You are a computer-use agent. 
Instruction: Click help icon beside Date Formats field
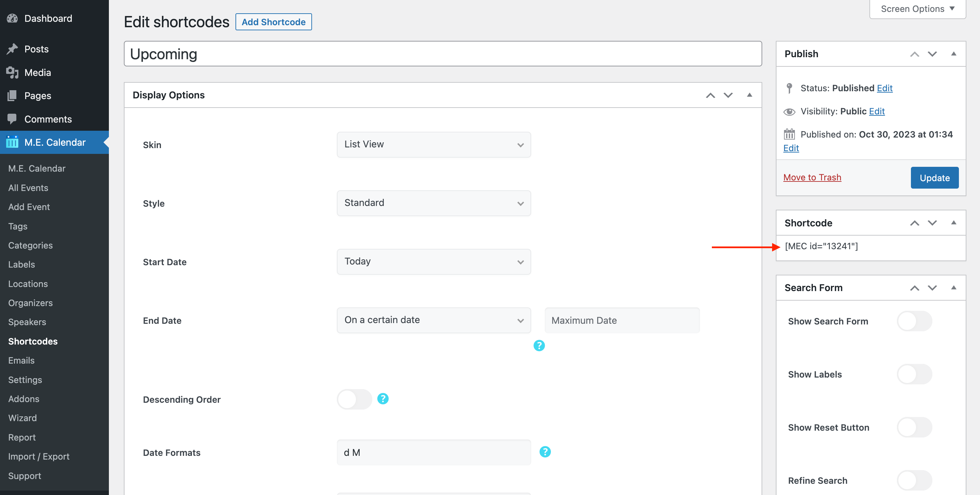(x=545, y=452)
